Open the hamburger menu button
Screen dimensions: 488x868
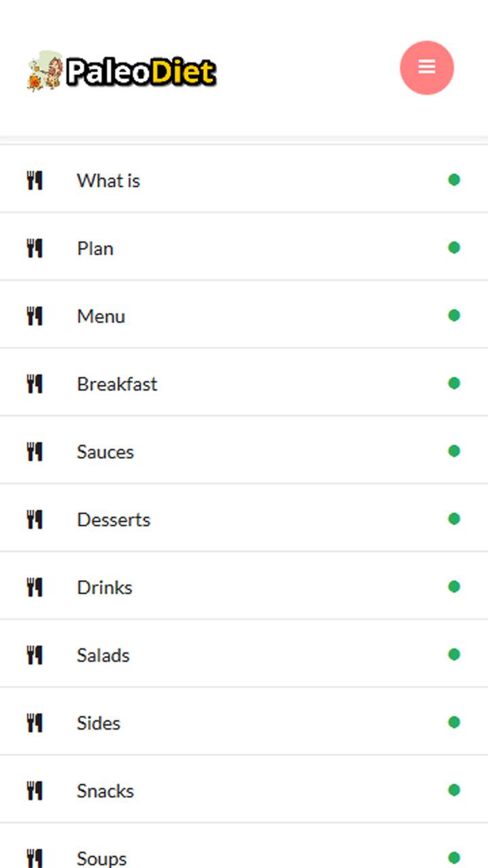pyautogui.click(x=427, y=67)
